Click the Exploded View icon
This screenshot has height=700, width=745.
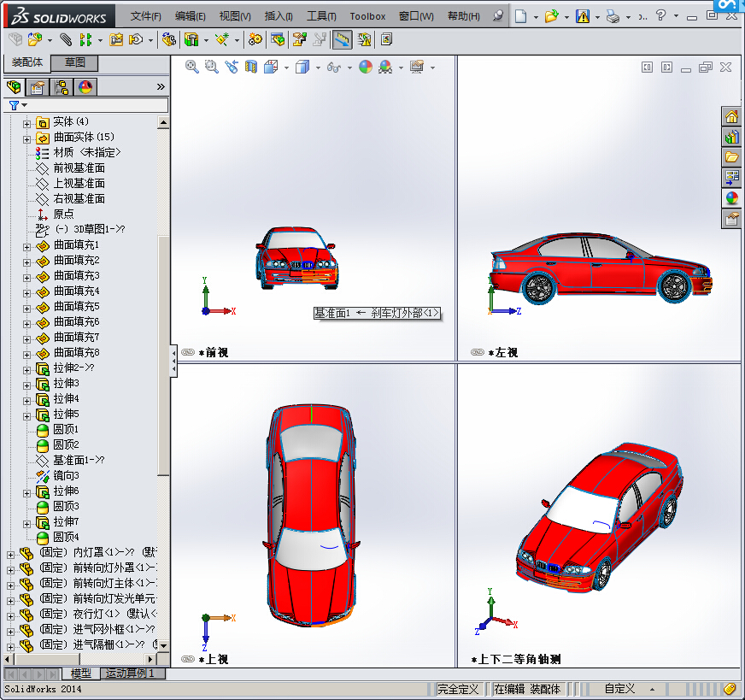[299, 39]
